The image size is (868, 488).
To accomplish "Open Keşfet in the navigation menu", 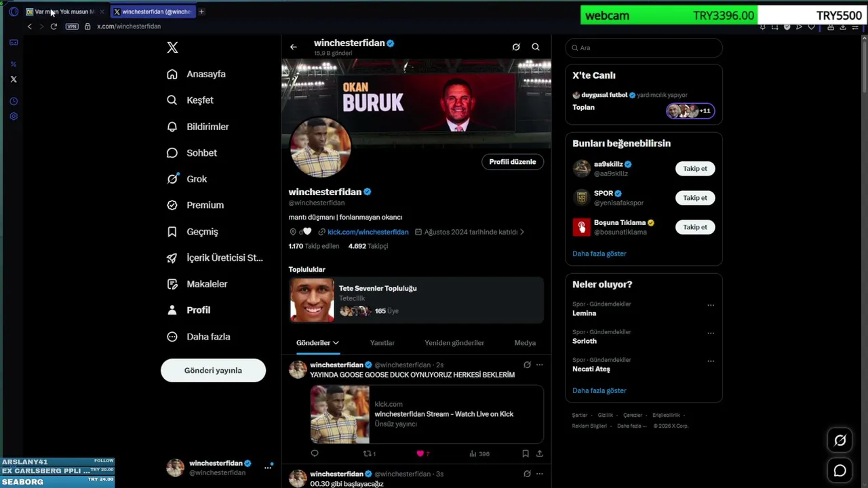I will click(190, 100).
